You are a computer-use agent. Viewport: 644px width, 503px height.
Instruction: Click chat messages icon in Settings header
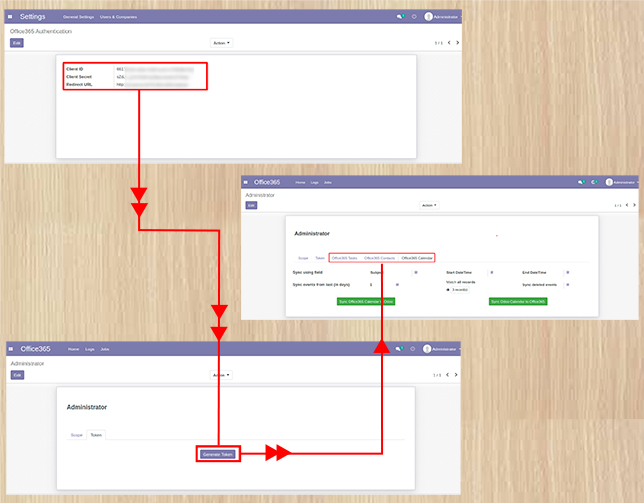[400, 17]
